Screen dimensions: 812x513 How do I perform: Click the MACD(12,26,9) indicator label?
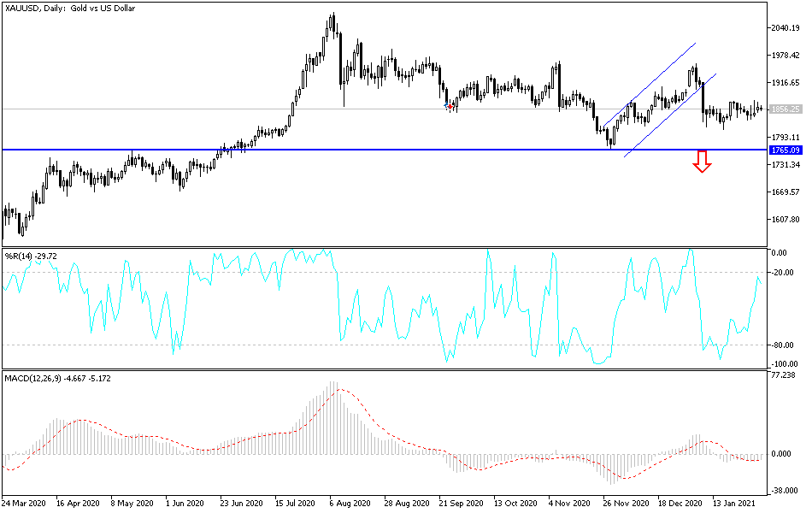tap(57, 379)
